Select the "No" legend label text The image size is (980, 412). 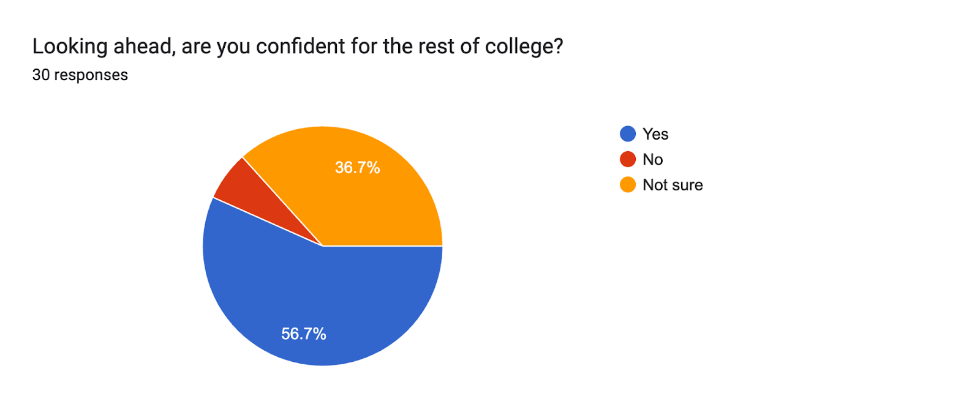(653, 160)
